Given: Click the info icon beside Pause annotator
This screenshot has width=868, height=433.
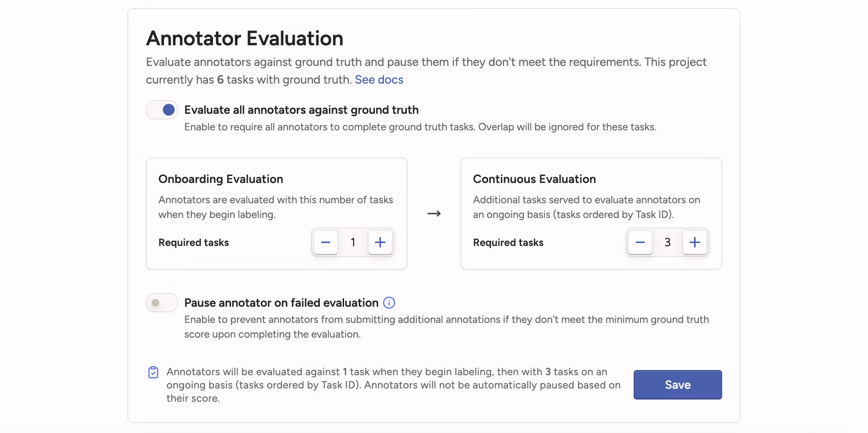Looking at the screenshot, I should (389, 303).
